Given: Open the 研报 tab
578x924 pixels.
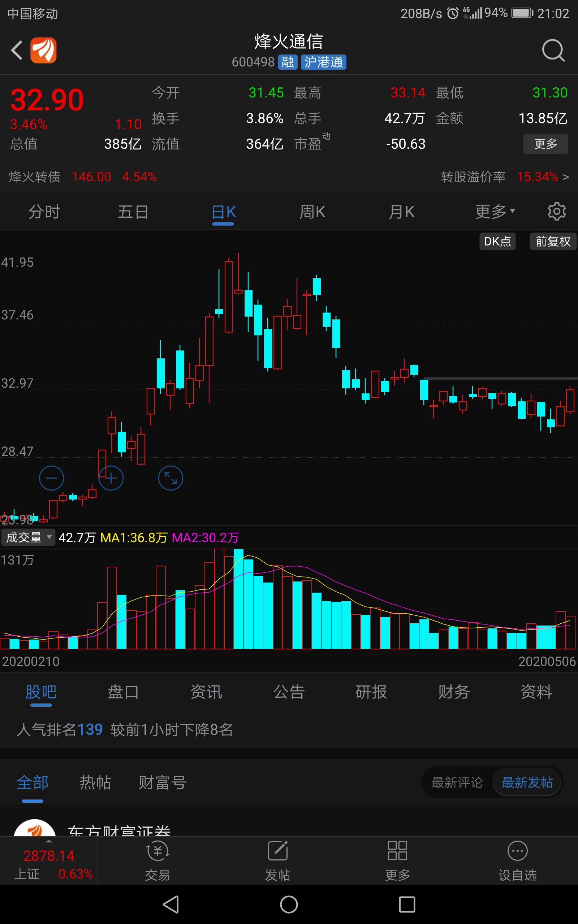Looking at the screenshot, I should coord(371,692).
